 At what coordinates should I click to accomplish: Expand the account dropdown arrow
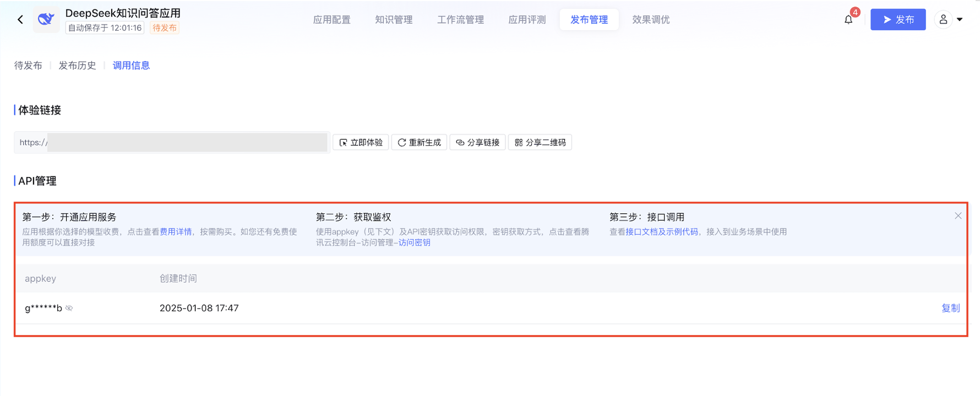point(960,20)
